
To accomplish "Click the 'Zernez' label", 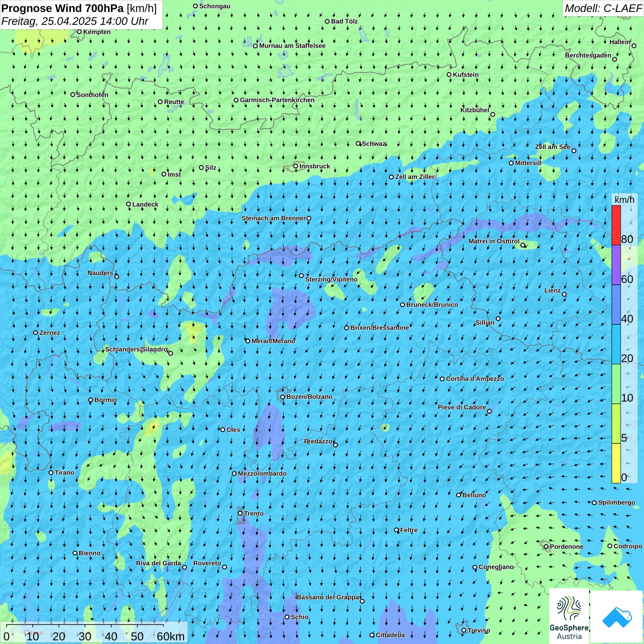I will [50, 333].
